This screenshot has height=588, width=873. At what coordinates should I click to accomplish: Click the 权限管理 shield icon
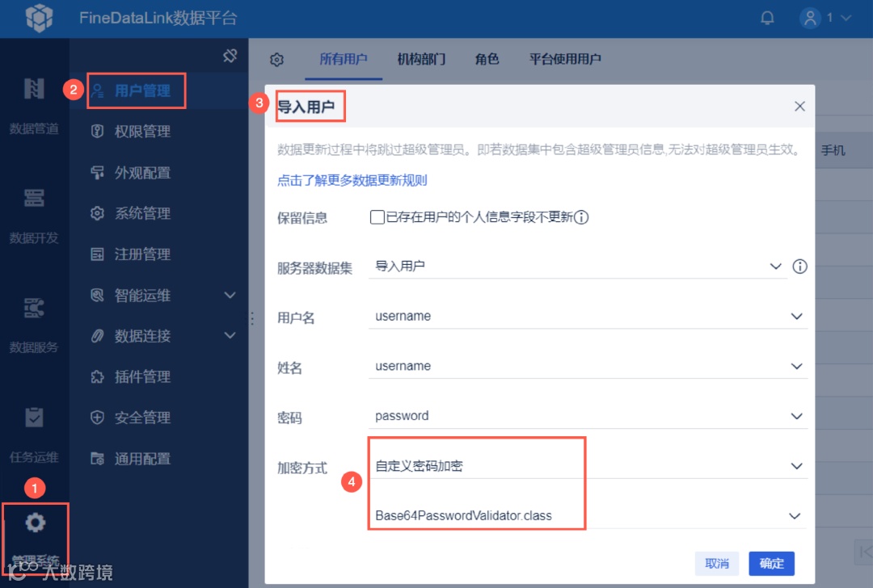98,132
